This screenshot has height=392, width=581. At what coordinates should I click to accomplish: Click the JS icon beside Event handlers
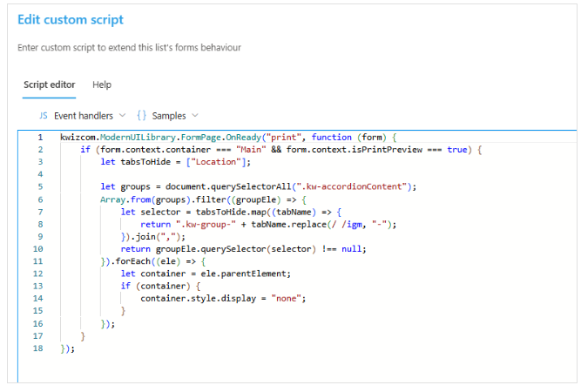[44, 116]
